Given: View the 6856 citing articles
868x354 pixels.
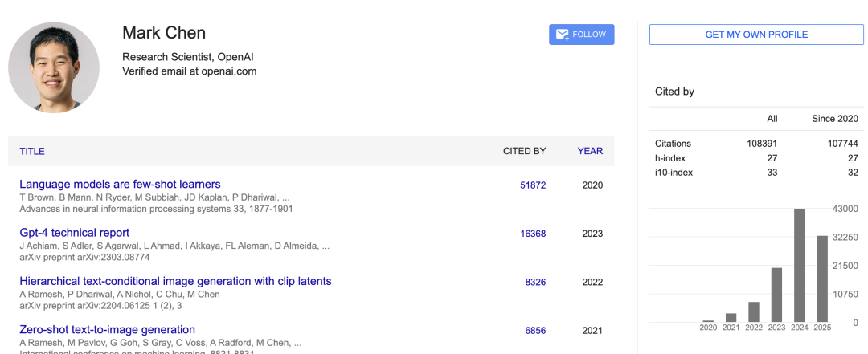Looking at the screenshot, I should (x=535, y=330).
